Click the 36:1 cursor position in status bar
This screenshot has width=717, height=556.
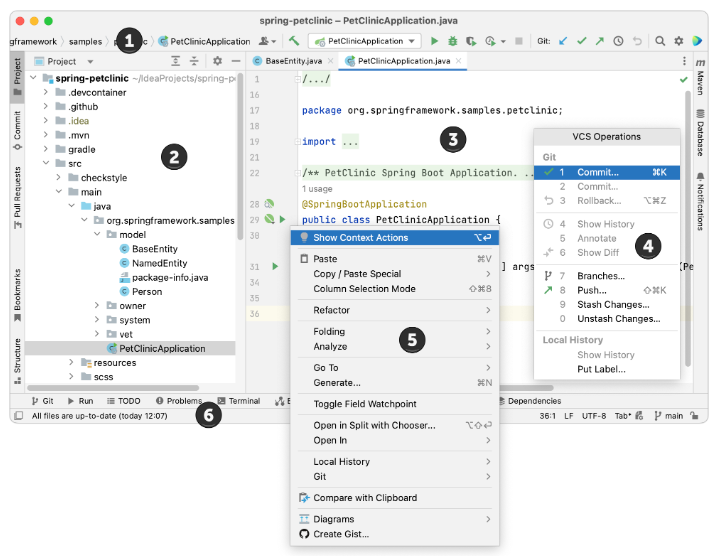(x=547, y=416)
